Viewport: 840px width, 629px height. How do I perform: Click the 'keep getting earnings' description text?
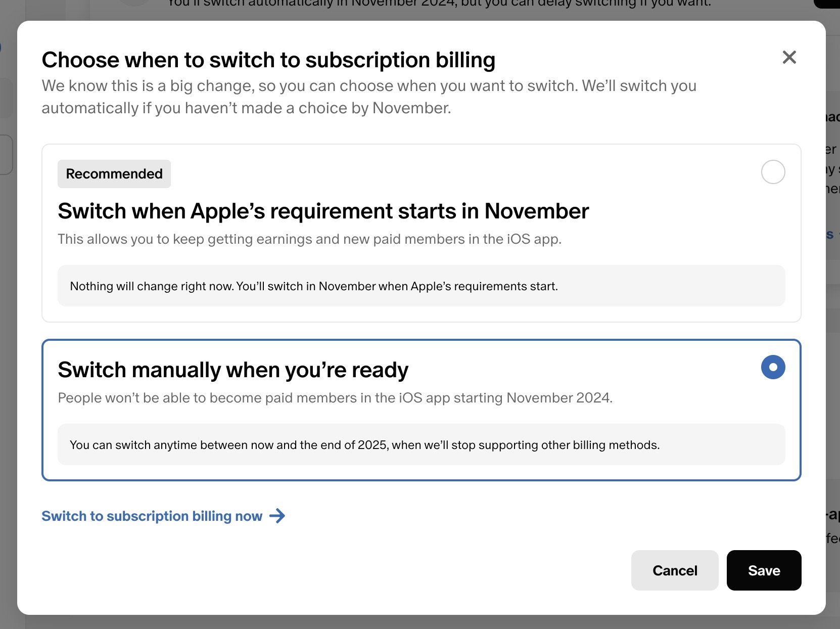click(309, 239)
